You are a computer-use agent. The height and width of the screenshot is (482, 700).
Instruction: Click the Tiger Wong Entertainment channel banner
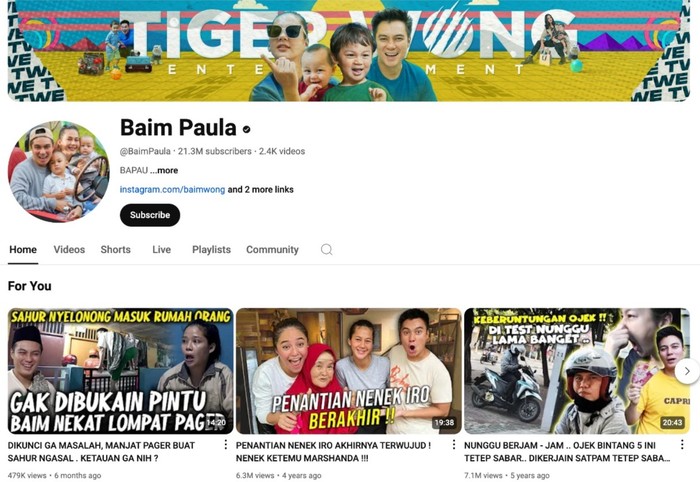(x=349, y=51)
